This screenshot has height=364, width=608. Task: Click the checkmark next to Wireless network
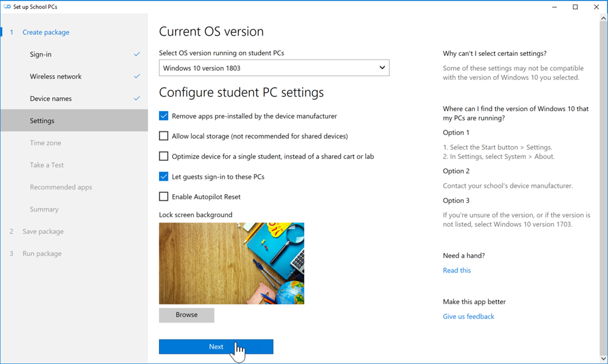(137, 76)
